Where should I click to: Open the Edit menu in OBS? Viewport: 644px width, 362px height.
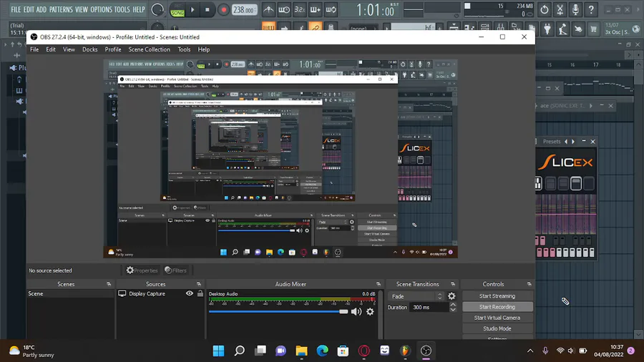click(51, 49)
